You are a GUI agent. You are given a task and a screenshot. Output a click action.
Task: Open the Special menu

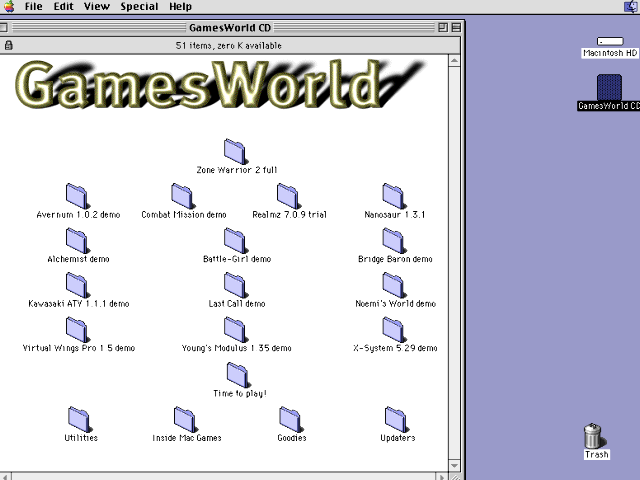[x=139, y=7]
